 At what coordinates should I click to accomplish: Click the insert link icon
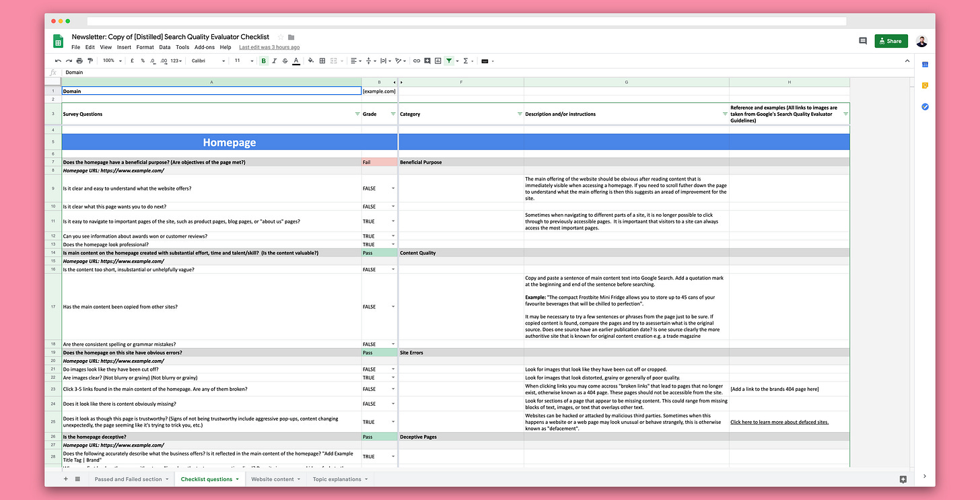coord(417,61)
